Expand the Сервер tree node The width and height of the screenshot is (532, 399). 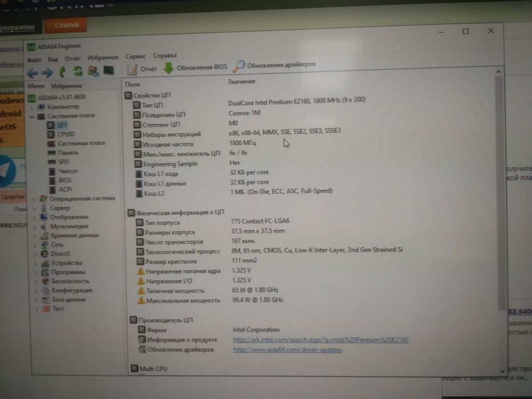pos(34,209)
